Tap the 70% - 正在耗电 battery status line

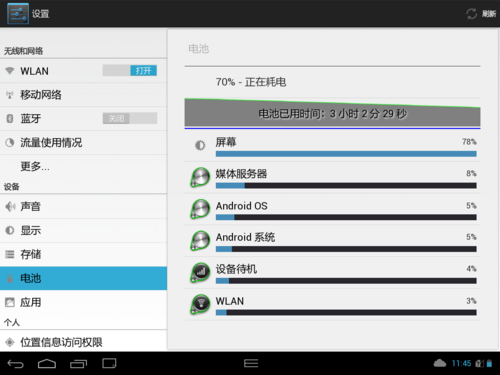point(251,82)
